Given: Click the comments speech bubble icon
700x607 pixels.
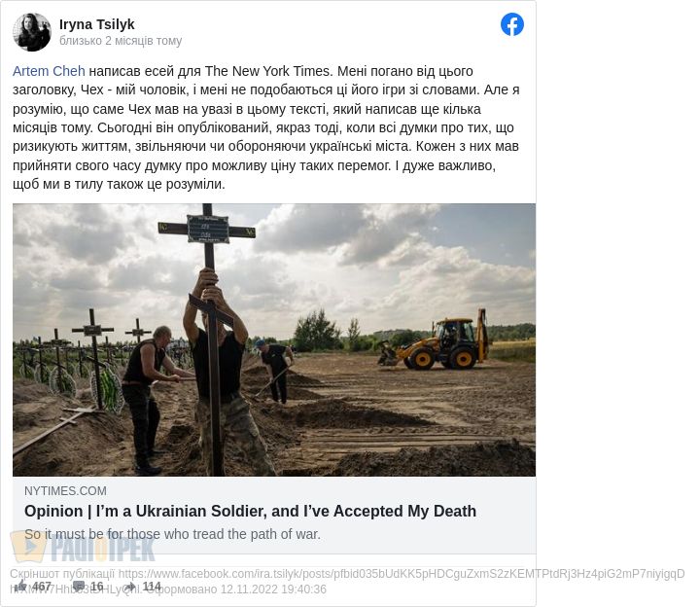Looking at the screenshot, I should pyautogui.click(x=79, y=587).
